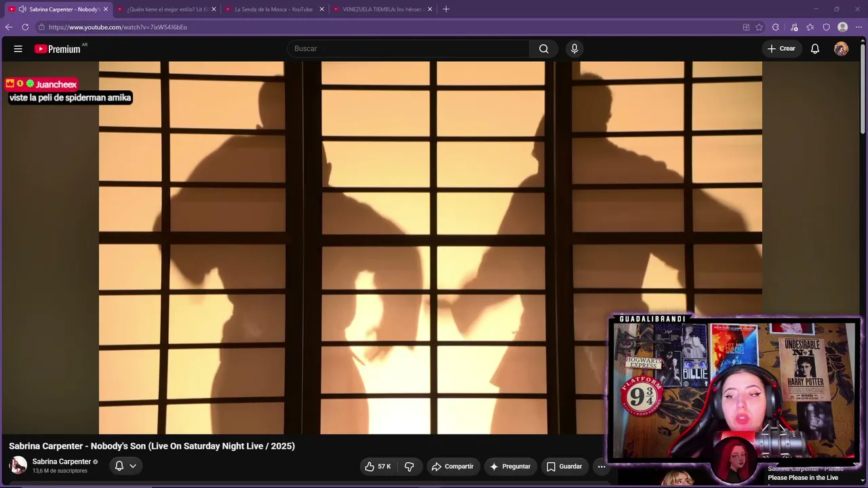Screen dimensions: 868x488
Task: Close the VENEZUELA TIEMBLA tab
Action: pyautogui.click(x=430, y=9)
